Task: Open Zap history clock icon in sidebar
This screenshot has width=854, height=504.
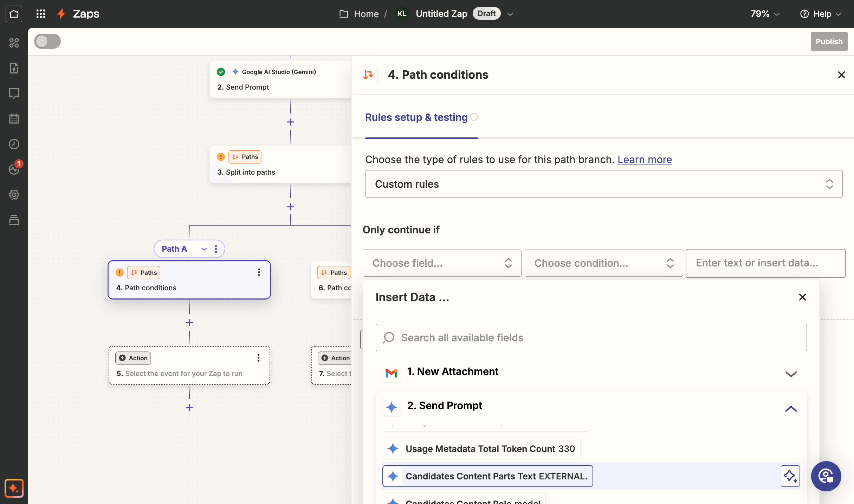Action: click(x=14, y=144)
